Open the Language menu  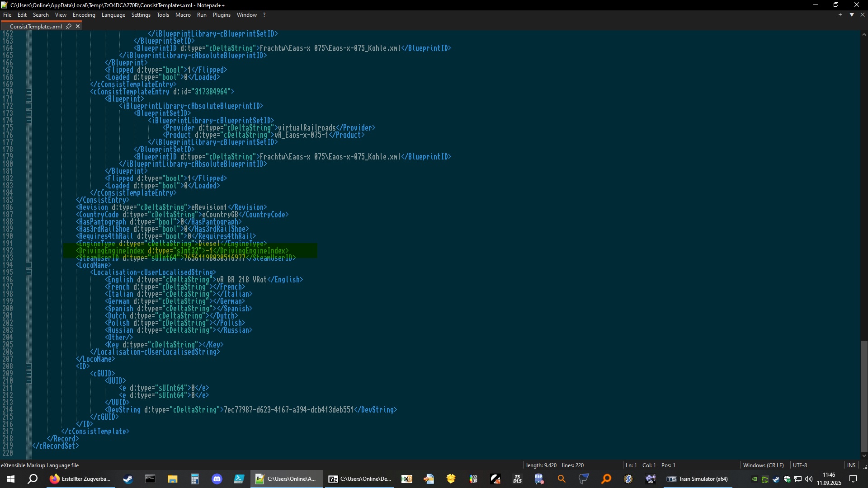coord(113,15)
